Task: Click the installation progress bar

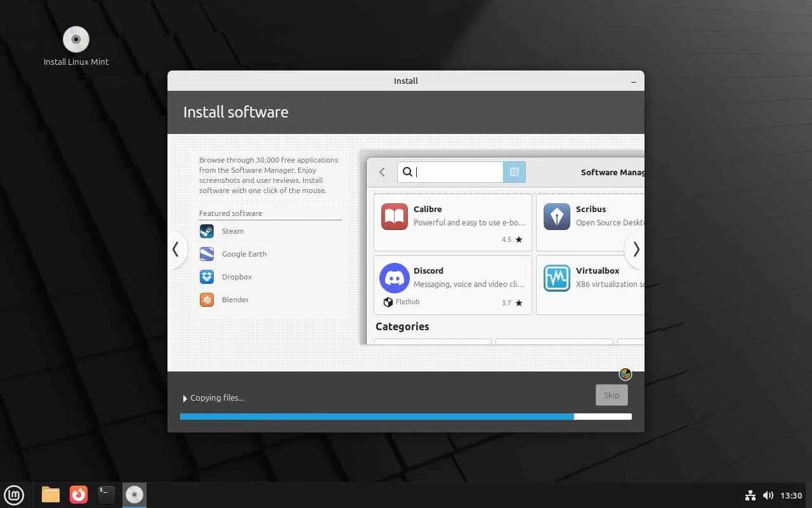Action: 406,417
